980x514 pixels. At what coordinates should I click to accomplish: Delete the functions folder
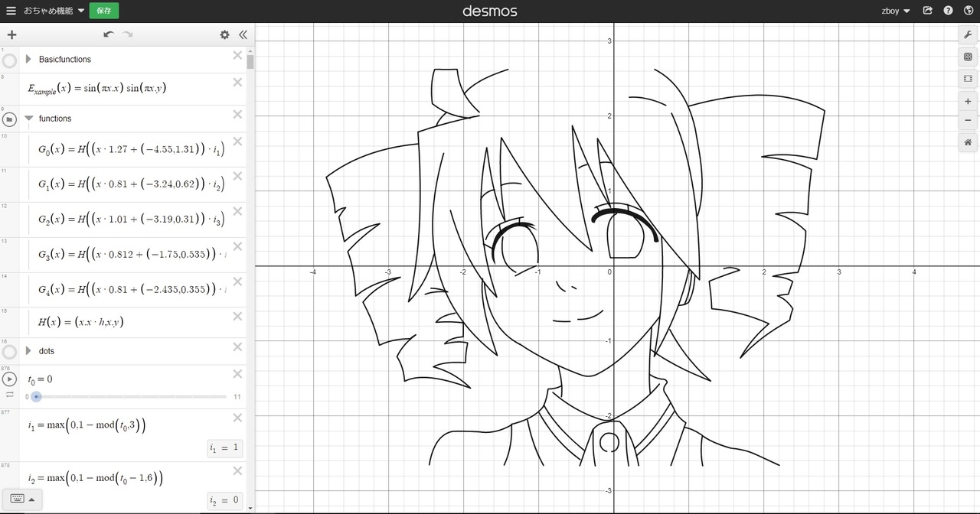(237, 115)
